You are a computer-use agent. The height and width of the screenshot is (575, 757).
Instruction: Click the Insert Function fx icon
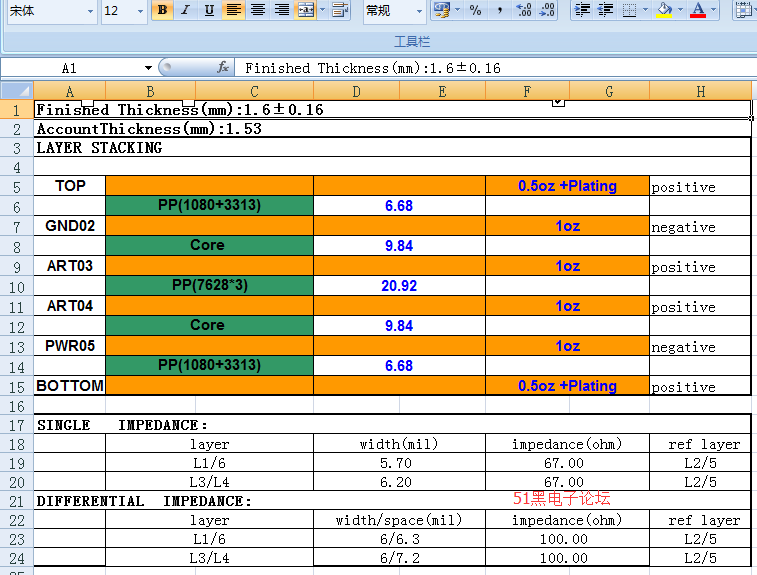[223, 68]
